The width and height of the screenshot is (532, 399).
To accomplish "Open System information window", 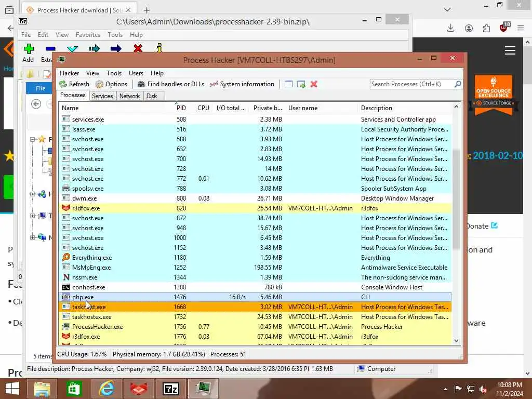I will click(242, 84).
